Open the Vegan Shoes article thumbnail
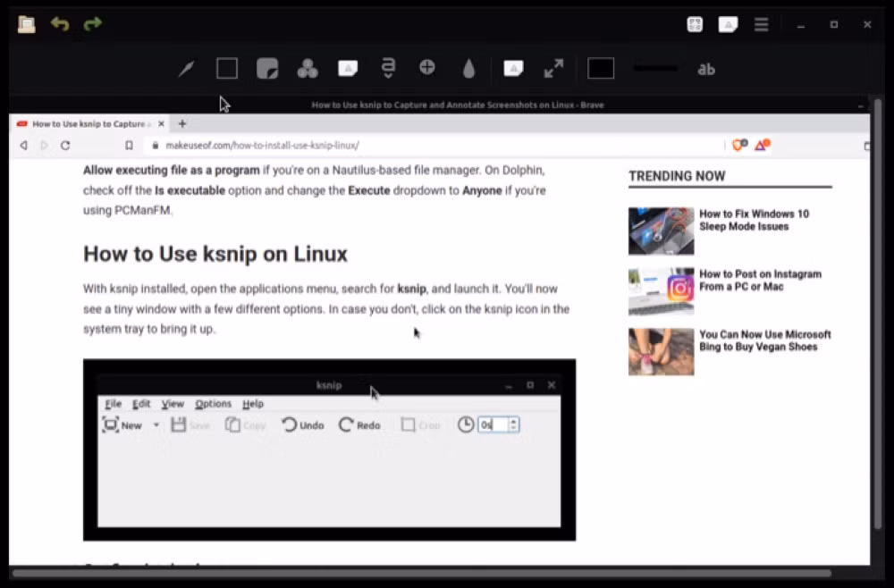Viewport: 894px width, 588px height. tap(662, 351)
